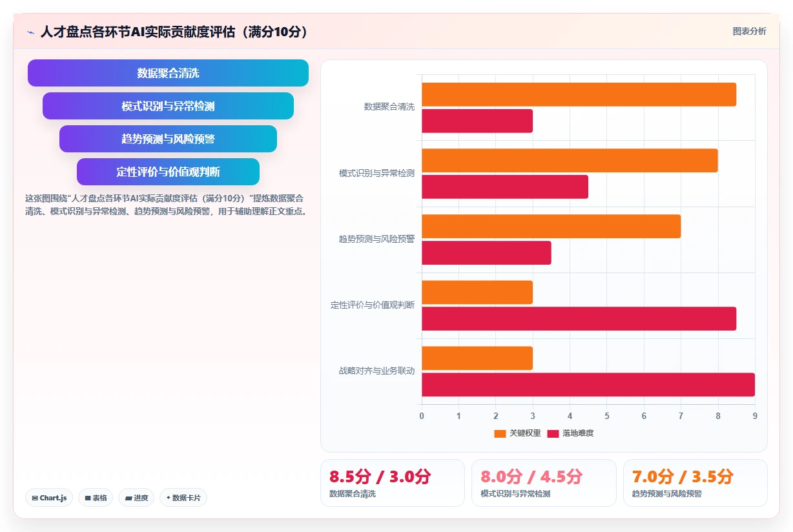Click the x-axis tick value 0

pos(422,416)
